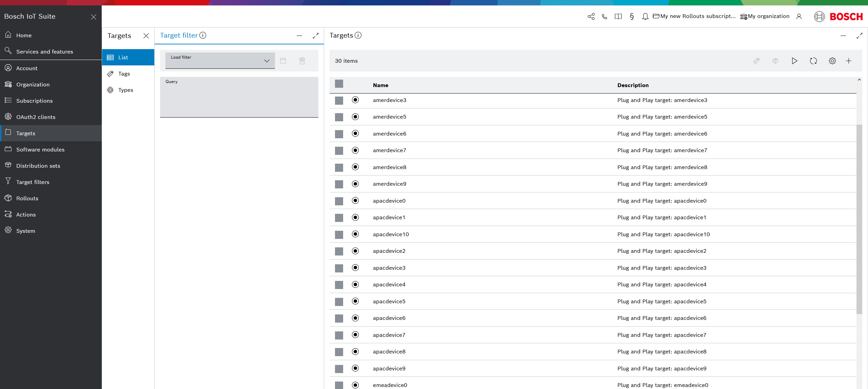Open the targets table settings gear
Screen dimensions: 868x389
click(832, 61)
